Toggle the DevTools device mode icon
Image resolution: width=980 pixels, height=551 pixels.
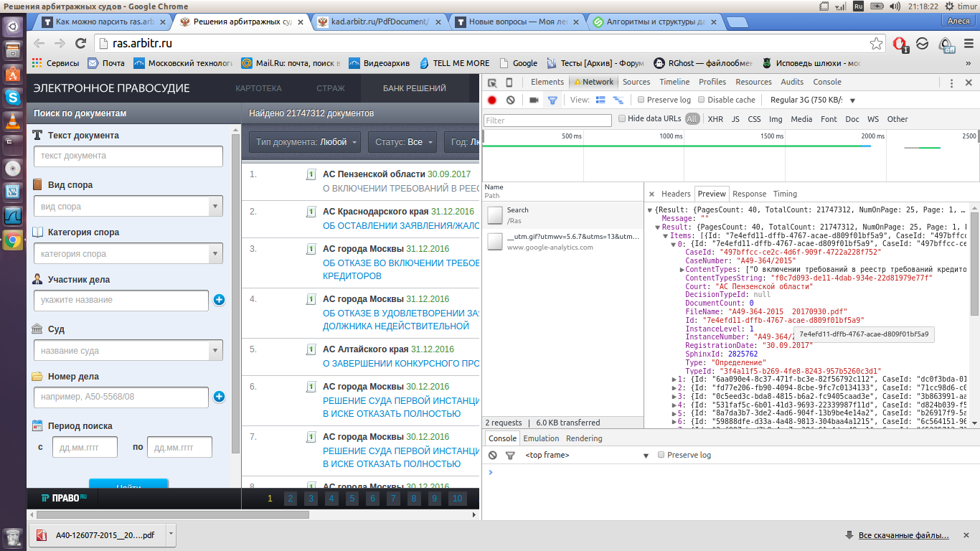(509, 82)
